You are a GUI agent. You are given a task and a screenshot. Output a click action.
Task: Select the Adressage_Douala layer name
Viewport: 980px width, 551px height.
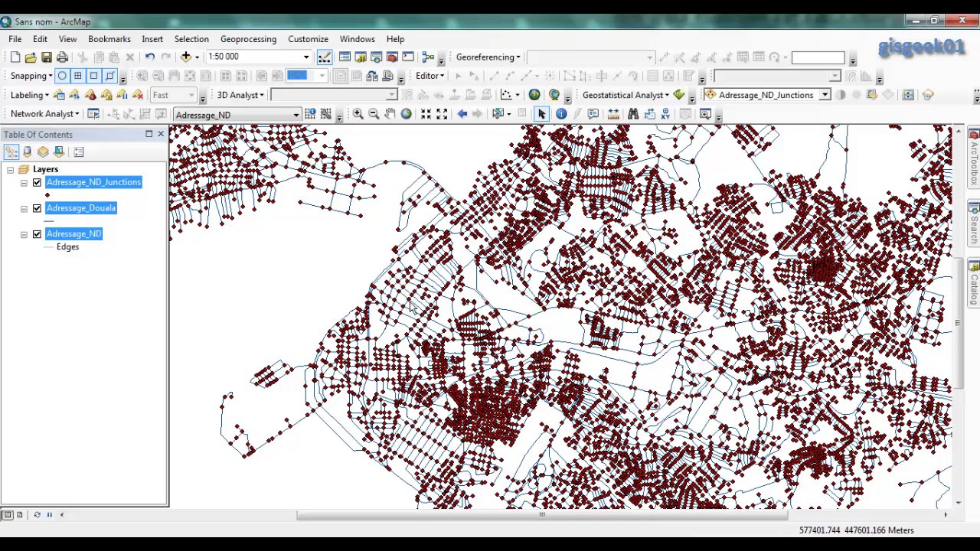[x=81, y=208]
